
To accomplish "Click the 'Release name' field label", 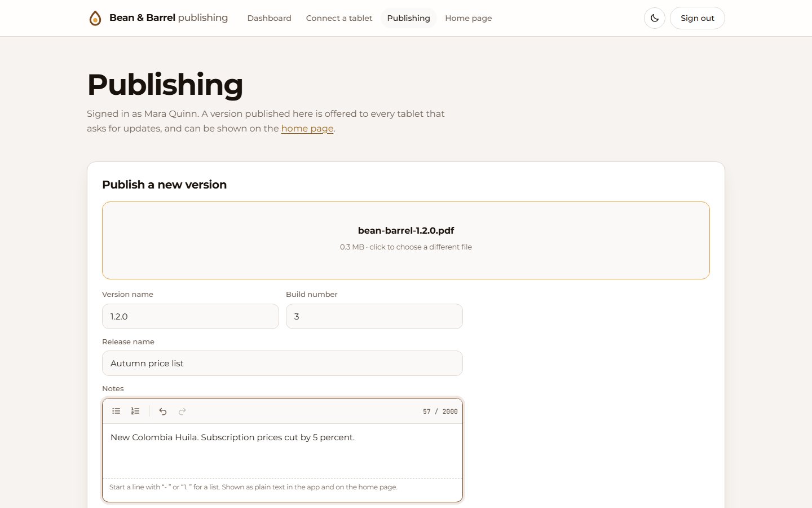I will (128, 341).
